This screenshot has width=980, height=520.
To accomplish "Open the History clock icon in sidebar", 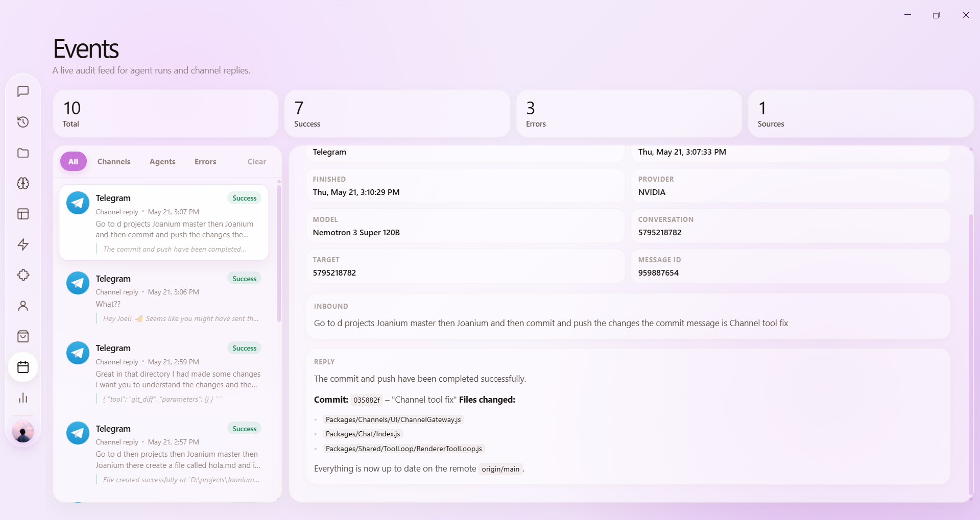I will (23, 122).
